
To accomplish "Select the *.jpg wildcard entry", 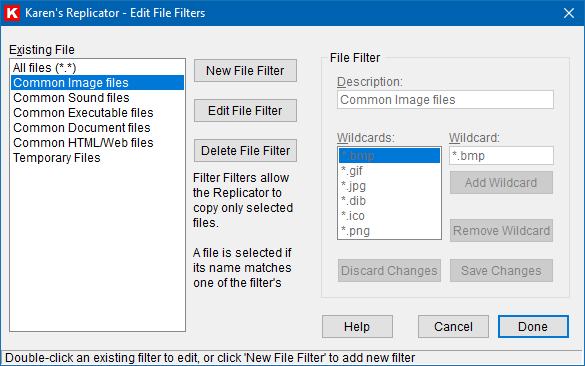I will [x=389, y=186].
